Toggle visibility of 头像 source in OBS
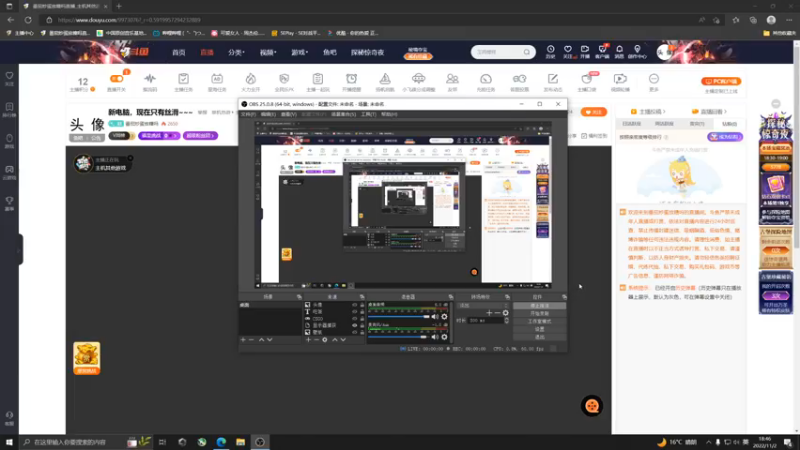 [x=355, y=305]
